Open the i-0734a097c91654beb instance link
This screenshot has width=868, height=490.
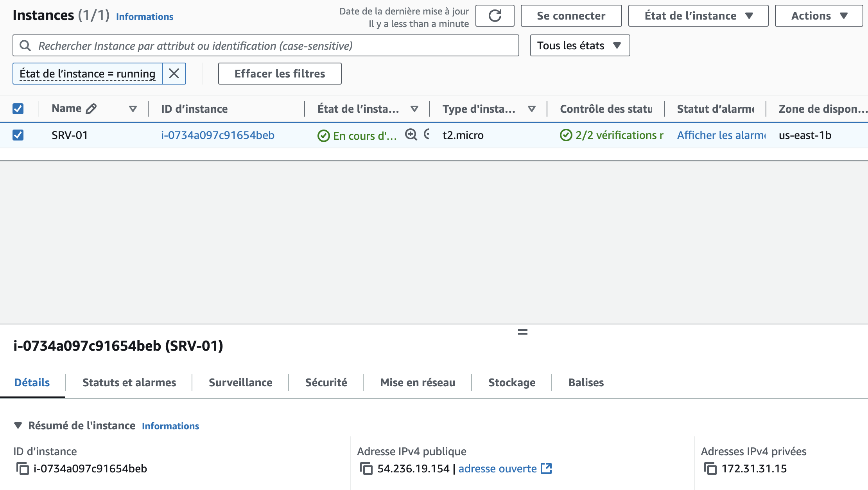218,135
